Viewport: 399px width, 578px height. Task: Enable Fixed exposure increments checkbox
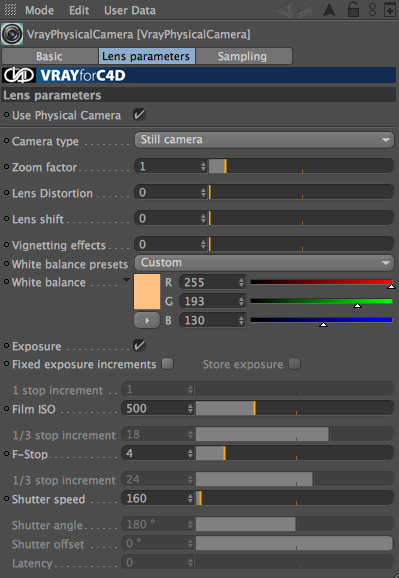168,364
